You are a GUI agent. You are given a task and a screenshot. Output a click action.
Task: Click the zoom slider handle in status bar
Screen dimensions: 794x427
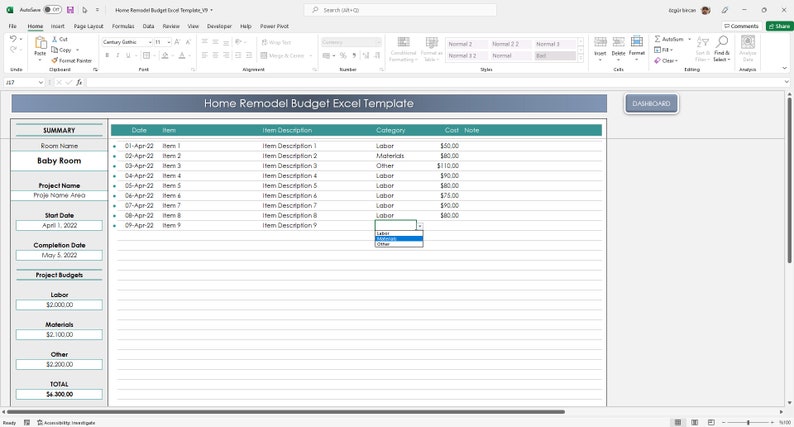[x=748, y=422]
